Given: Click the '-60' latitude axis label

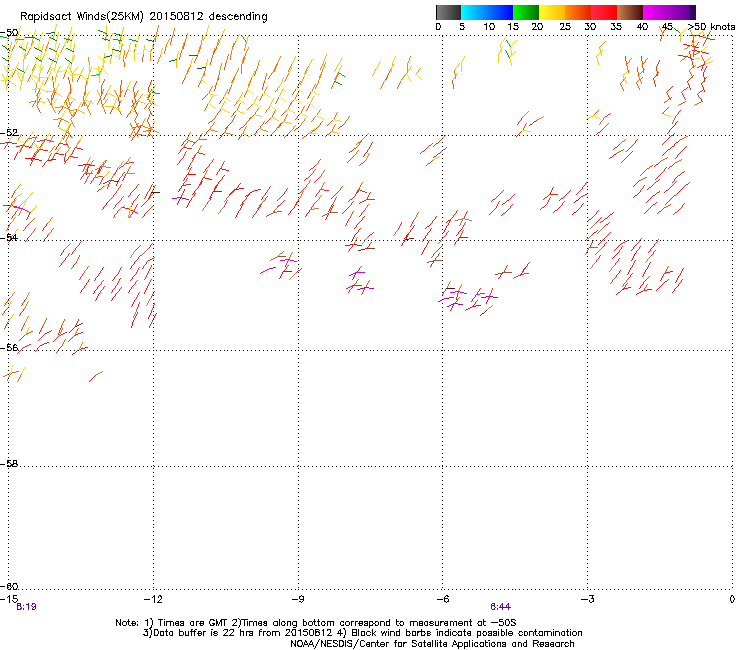Looking at the screenshot, I should click(9, 586).
